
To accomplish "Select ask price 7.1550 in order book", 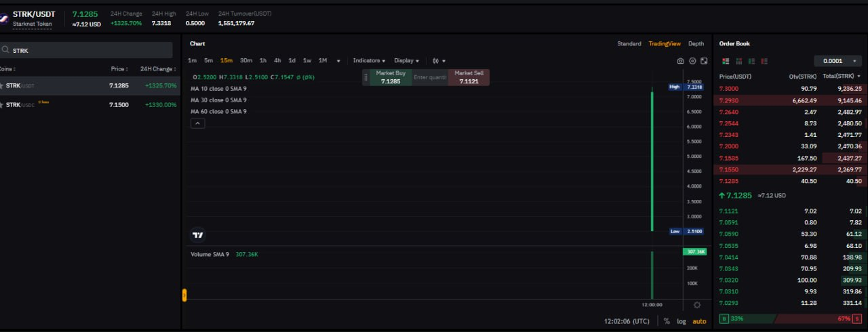I will point(729,169).
